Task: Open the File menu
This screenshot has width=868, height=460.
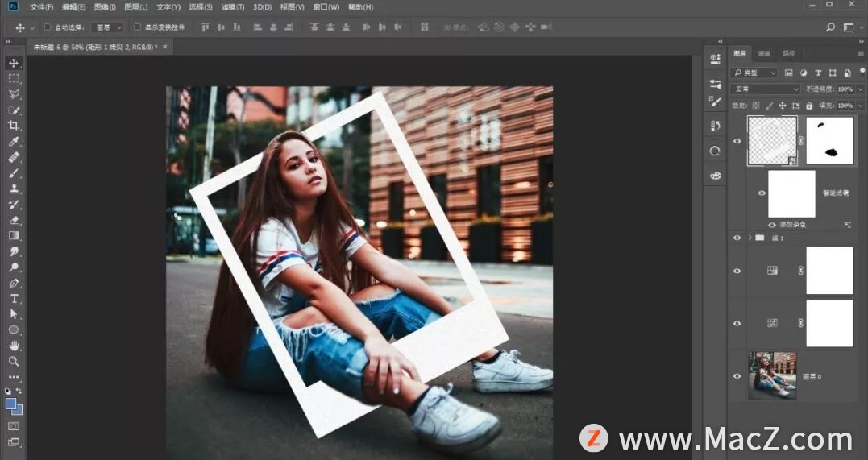Action: click(x=42, y=7)
